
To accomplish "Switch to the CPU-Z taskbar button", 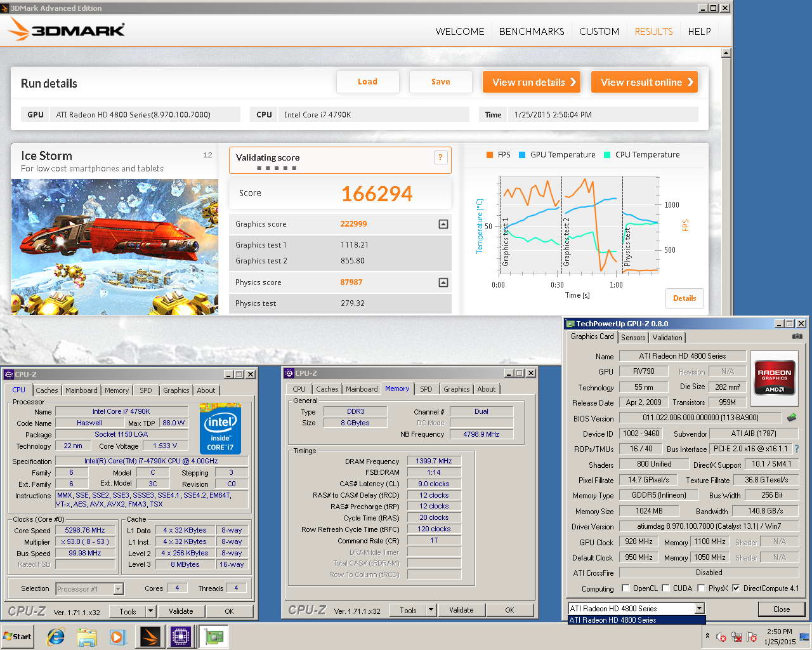I will tap(181, 636).
